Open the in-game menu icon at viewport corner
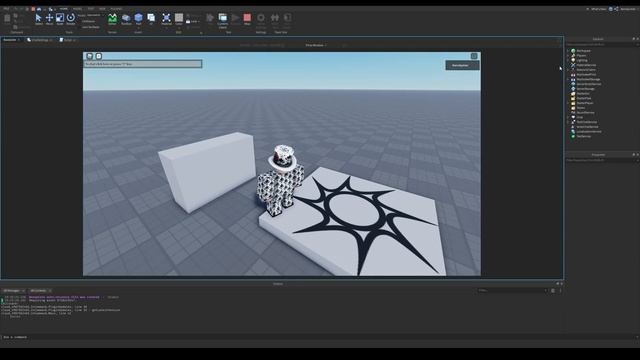Image resolution: width=640 pixels, height=360 pixels. pyautogui.click(x=474, y=56)
